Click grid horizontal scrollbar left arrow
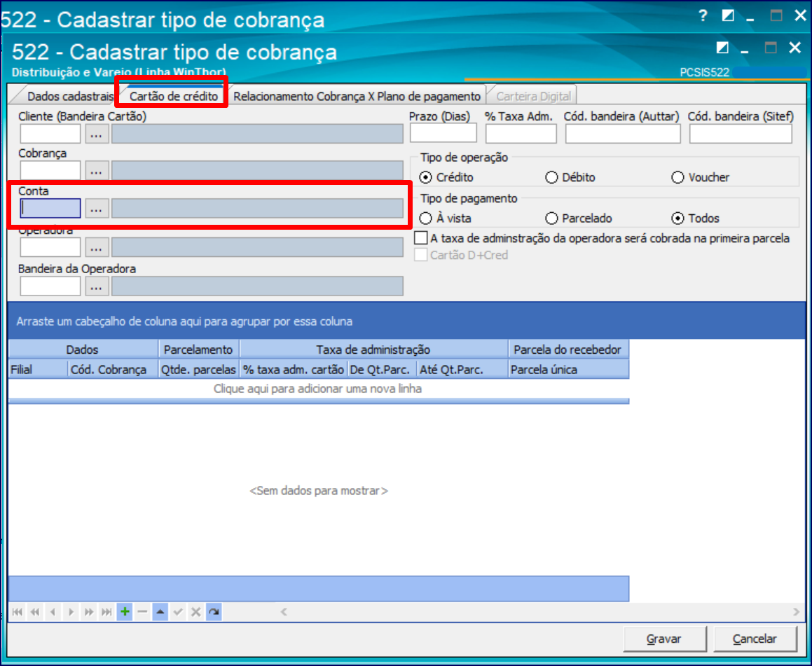812x666 pixels. pos(284,612)
